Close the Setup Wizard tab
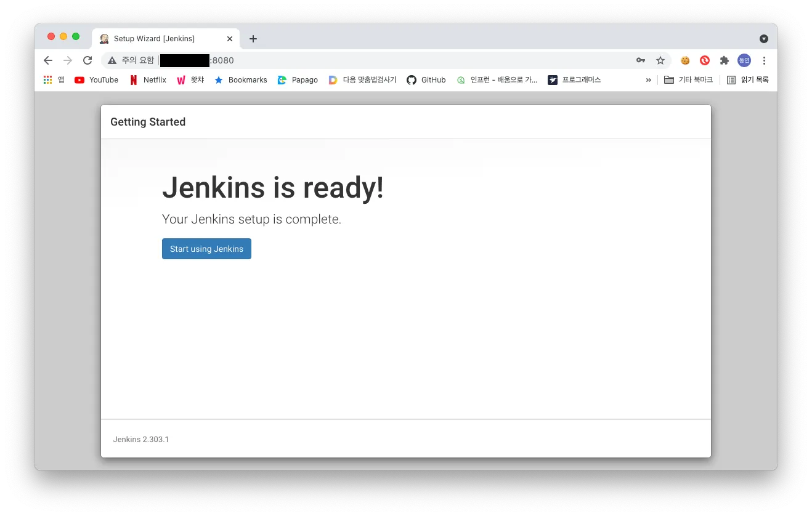812x516 pixels. [x=230, y=39]
